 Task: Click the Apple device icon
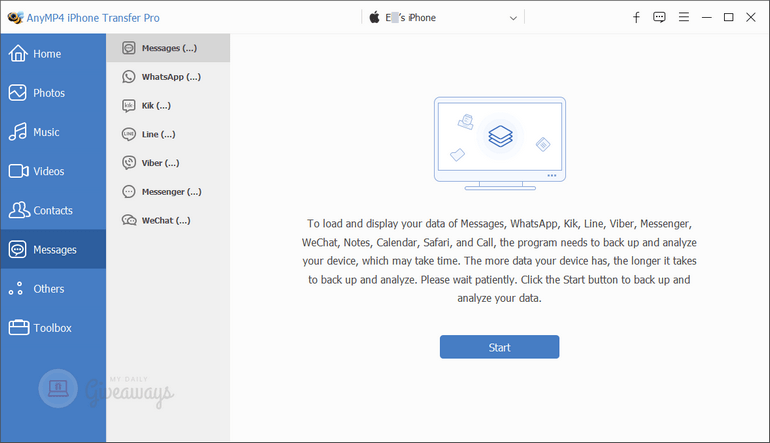coord(374,17)
